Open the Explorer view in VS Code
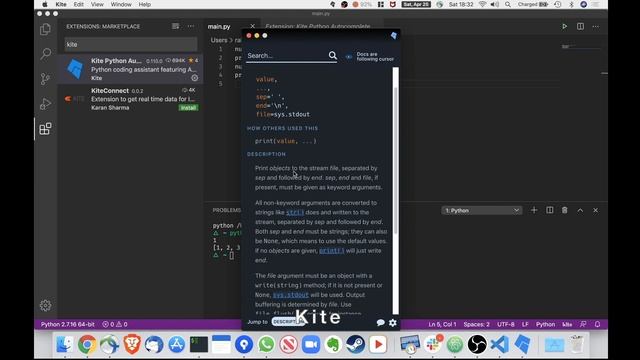The height and width of the screenshot is (360, 640). (45, 29)
